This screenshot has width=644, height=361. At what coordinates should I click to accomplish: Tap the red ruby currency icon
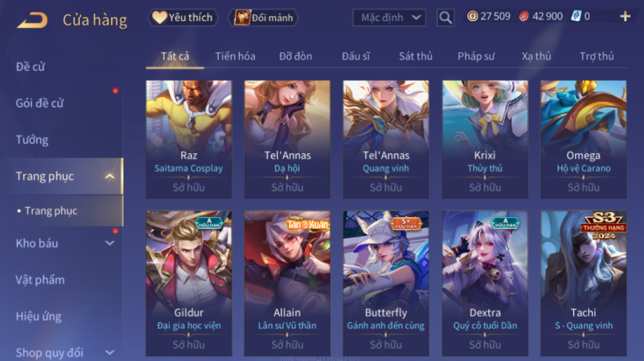[524, 17]
